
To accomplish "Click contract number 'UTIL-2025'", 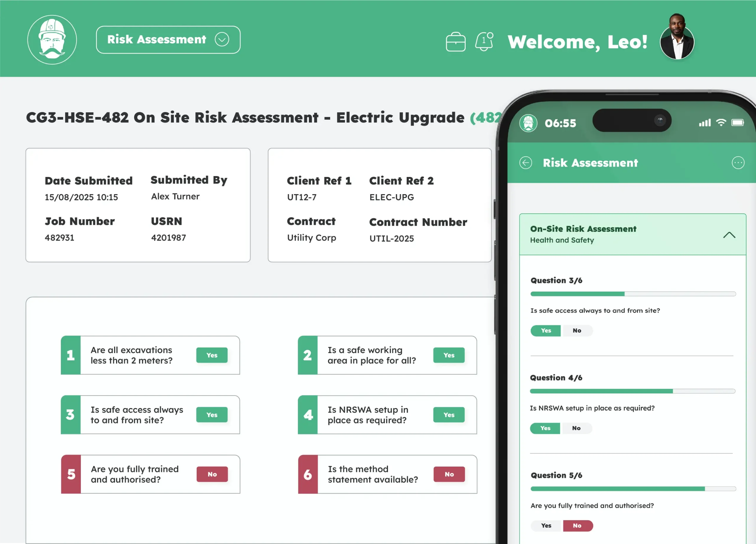I will click(x=392, y=238).
